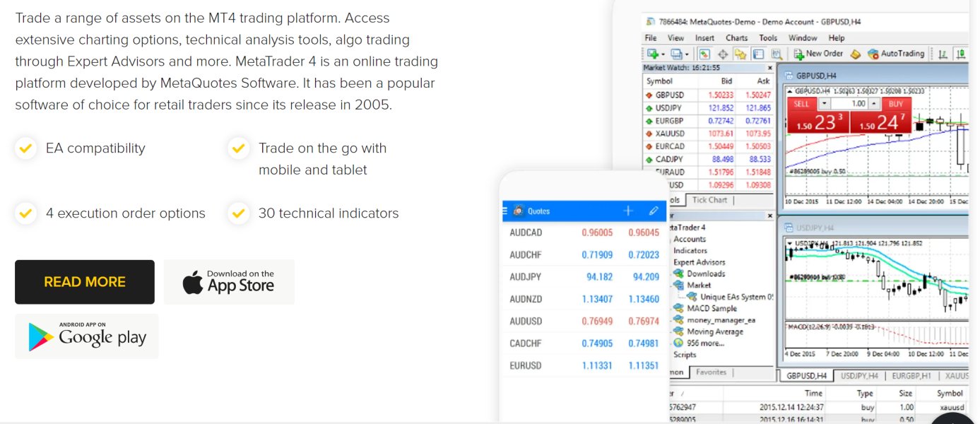Open the new chart dropdown arrow
Image resolution: width=980 pixels, height=424 pixels.
(x=663, y=54)
